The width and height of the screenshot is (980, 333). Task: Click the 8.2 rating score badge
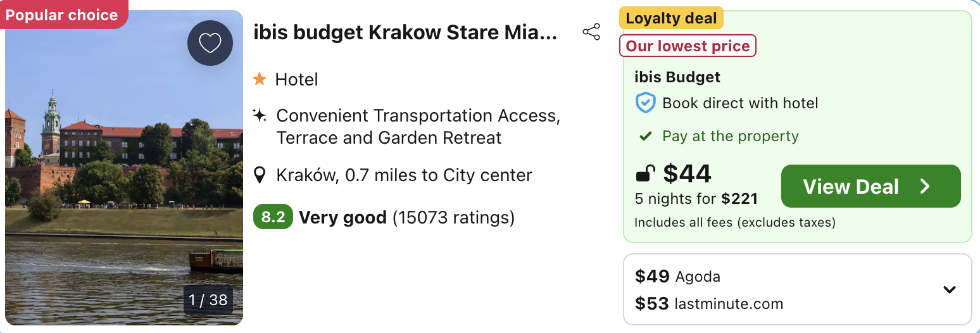273,218
